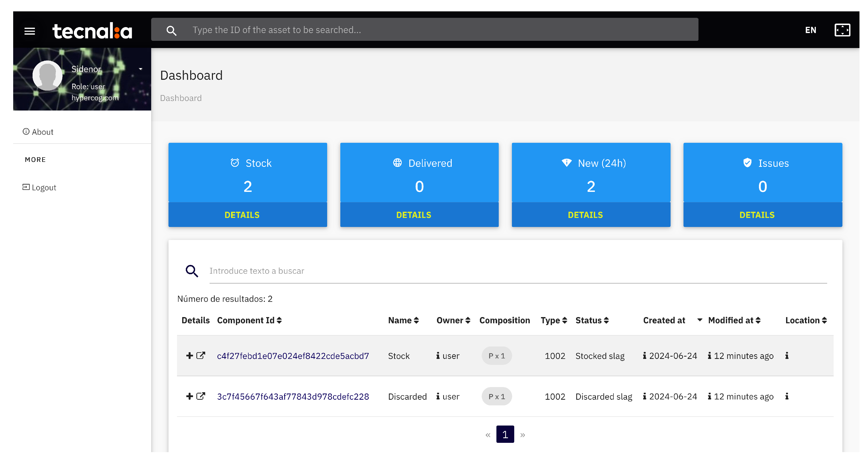
Task: Open Sidenor user profile dropdown arrow
Action: (x=141, y=69)
